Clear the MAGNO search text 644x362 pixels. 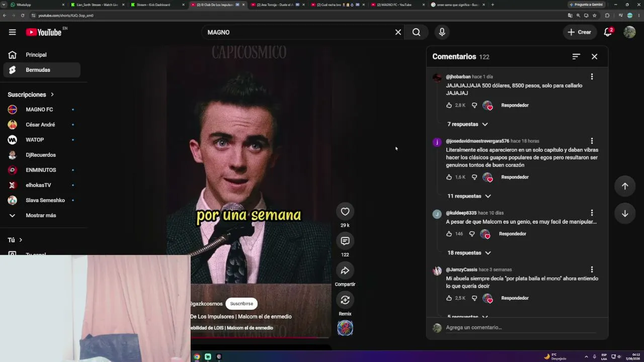tap(398, 32)
